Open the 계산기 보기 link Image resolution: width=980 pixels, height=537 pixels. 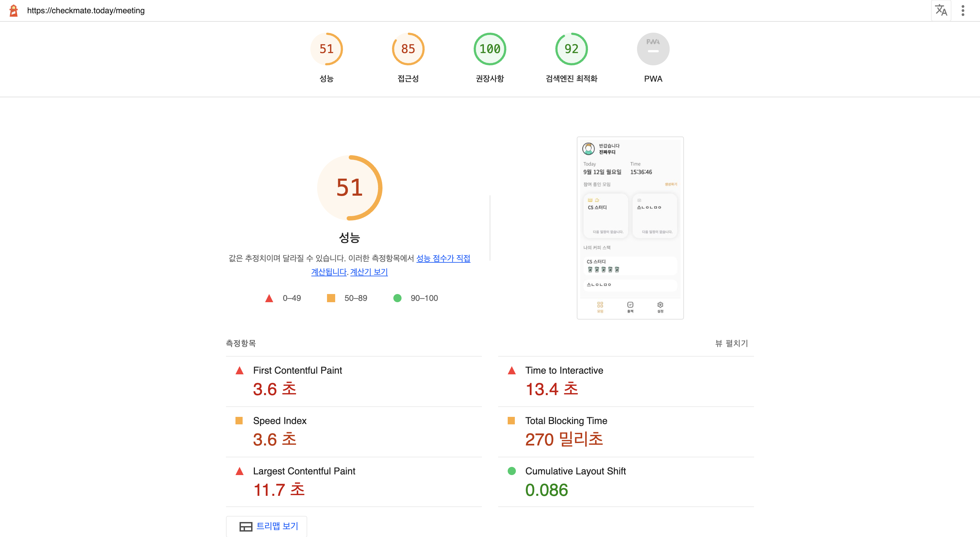[x=369, y=272]
